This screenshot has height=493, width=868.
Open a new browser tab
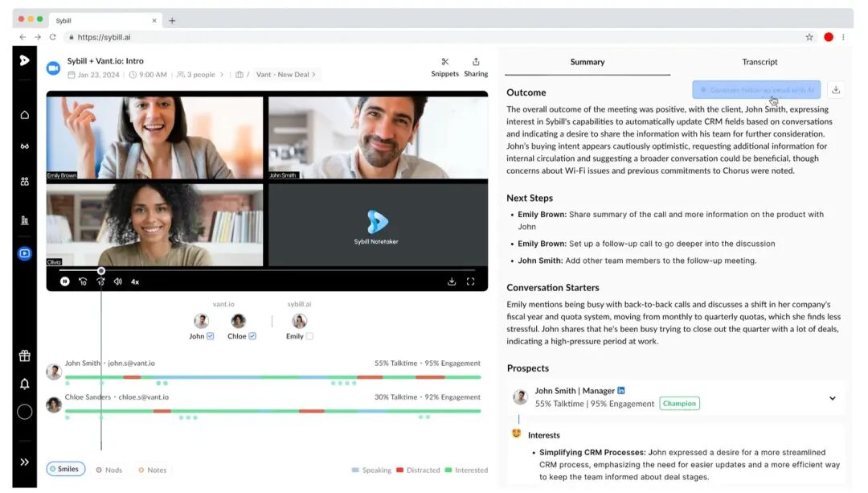[x=172, y=20]
